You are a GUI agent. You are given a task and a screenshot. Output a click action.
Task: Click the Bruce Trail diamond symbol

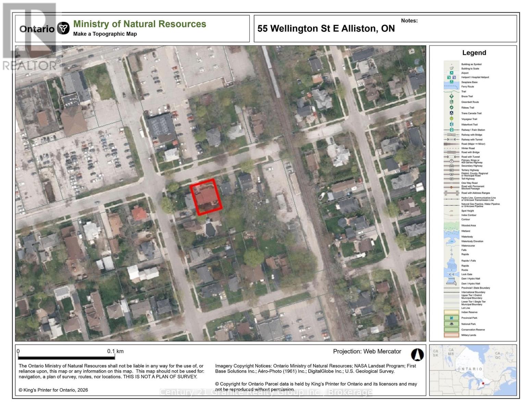point(451,96)
